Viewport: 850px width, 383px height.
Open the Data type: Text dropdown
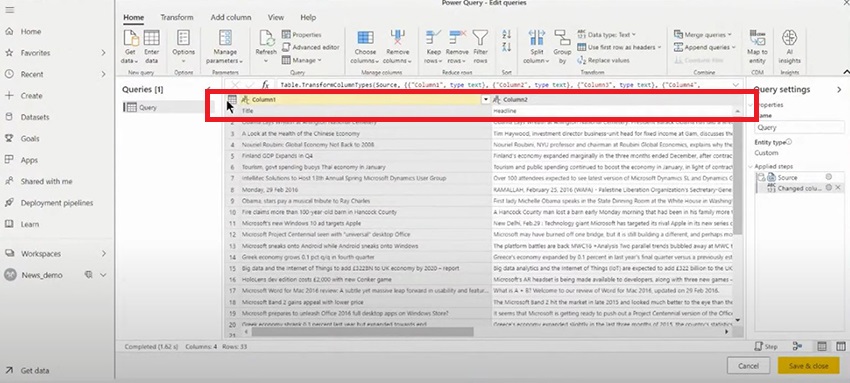click(607, 35)
